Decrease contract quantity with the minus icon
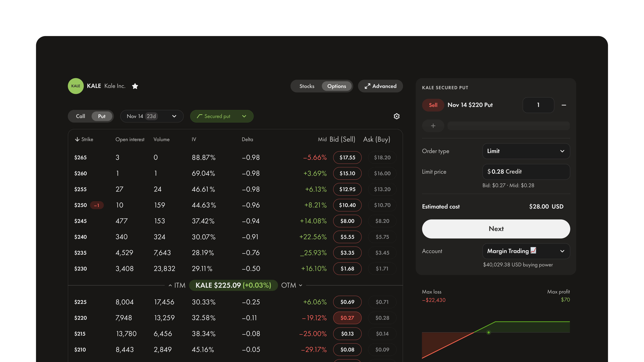 click(564, 105)
